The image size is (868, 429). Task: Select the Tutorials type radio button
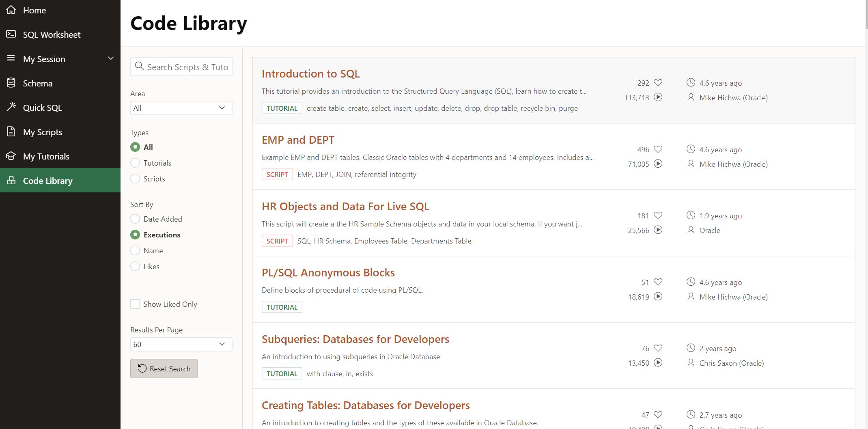click(135, 163)
